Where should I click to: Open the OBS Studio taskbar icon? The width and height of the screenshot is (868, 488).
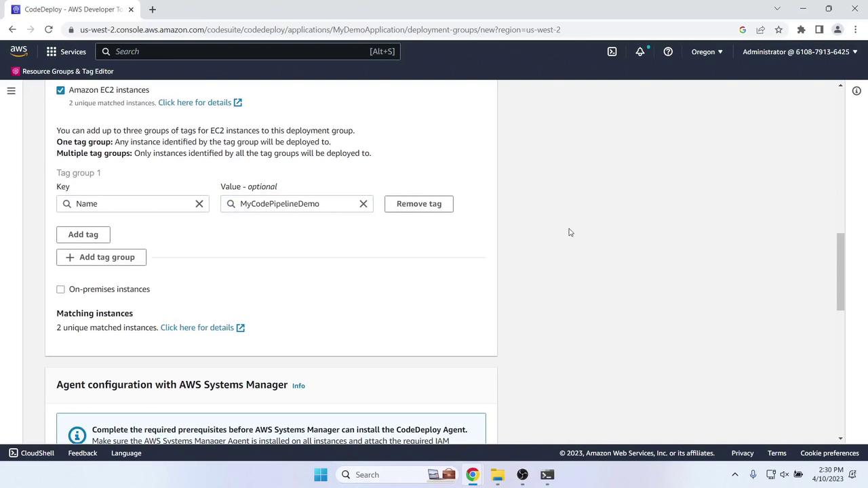tap(522, 475)
